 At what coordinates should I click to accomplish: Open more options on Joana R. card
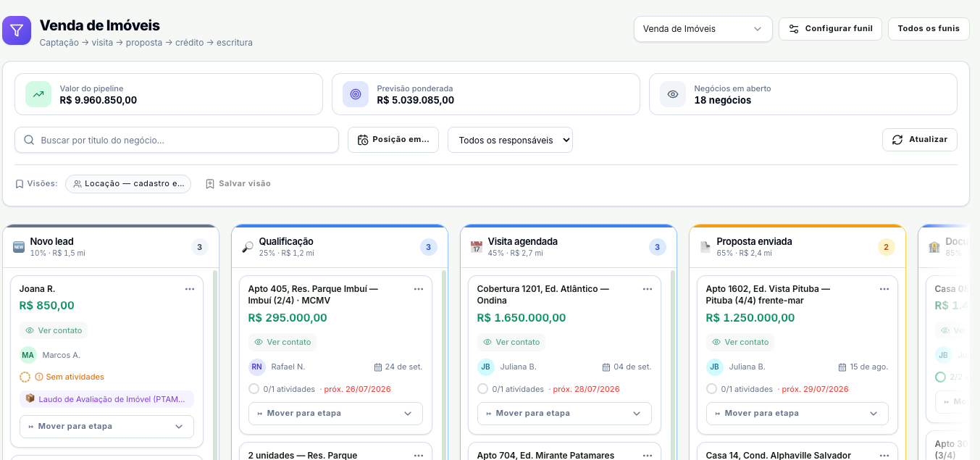point(190,289)
